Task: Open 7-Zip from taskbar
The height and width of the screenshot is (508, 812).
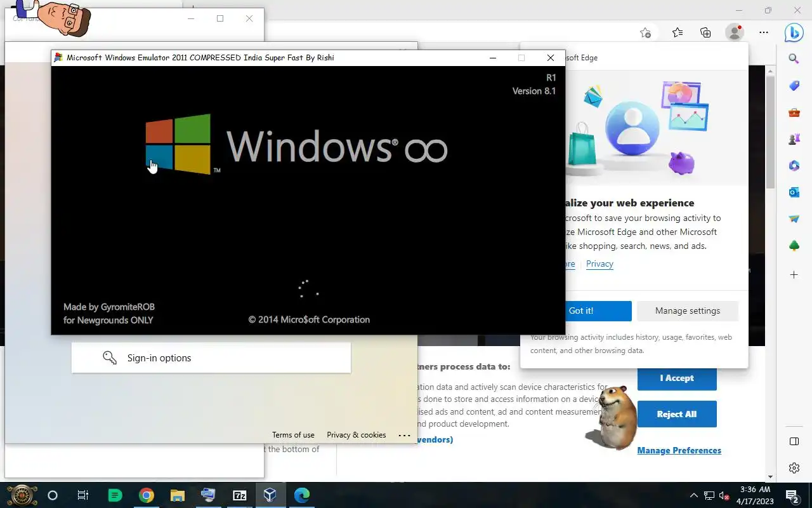Action: coord(239,495)
